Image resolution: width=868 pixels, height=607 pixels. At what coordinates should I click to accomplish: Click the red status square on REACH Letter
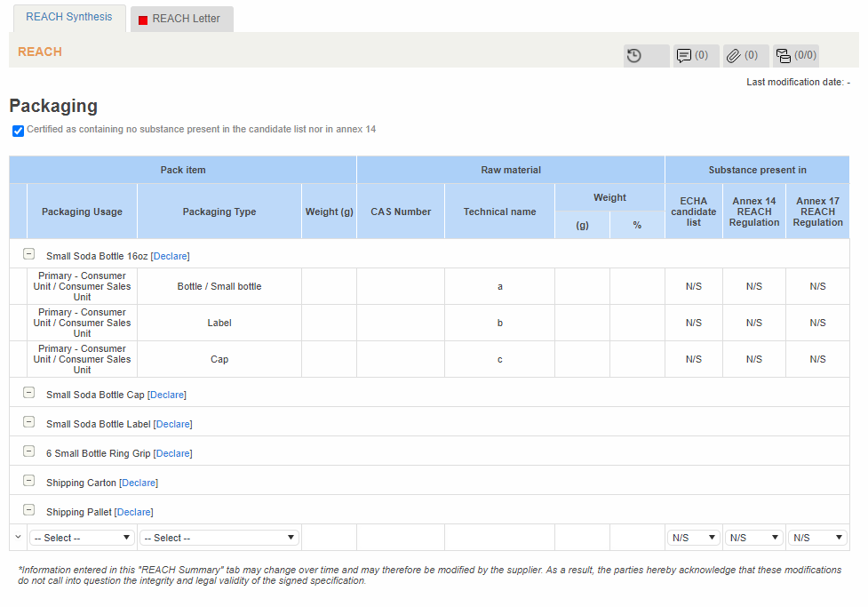coord(142,18)
